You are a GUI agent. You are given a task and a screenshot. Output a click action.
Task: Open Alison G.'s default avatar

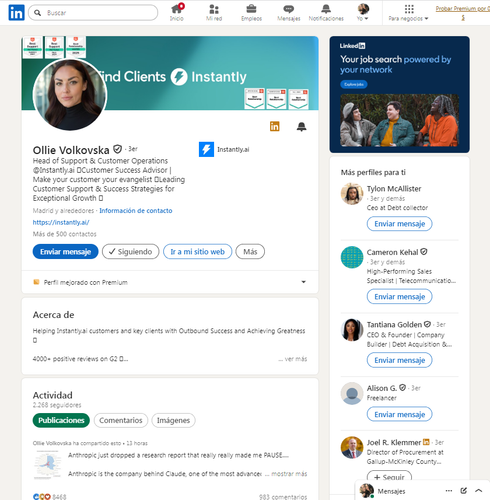[x=352, y=393]
